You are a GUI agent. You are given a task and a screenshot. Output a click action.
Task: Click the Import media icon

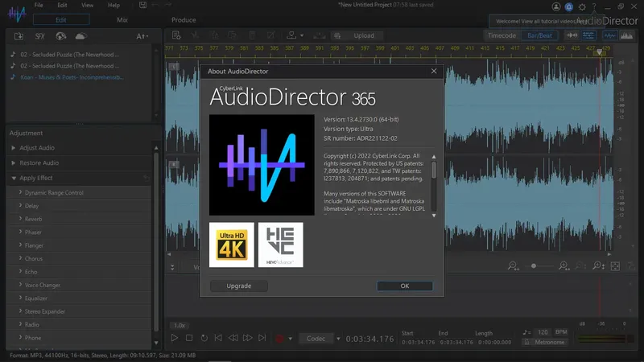pyautogui.click(x=19, y=36)
